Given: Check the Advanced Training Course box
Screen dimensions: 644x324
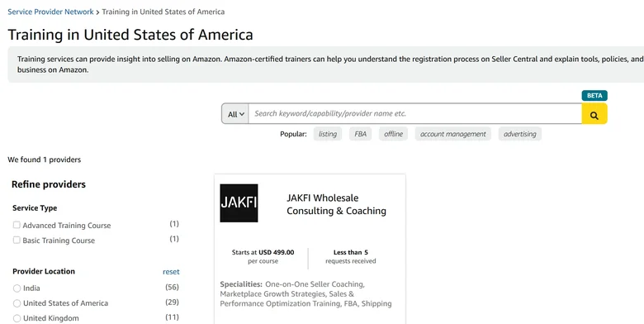Looking at the screenshot, I should [x=17, y=225].
